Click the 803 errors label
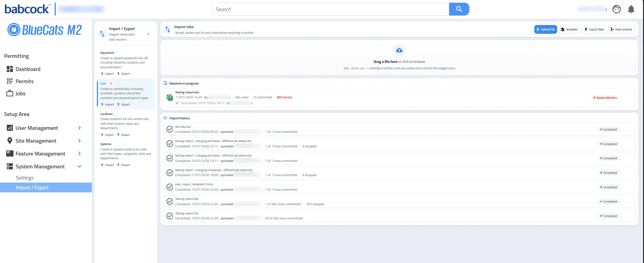 point(284,97)
